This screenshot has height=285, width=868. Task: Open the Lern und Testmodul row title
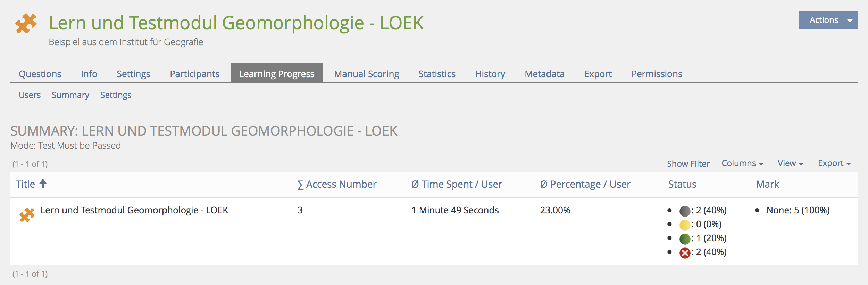[x=134, y=210]
